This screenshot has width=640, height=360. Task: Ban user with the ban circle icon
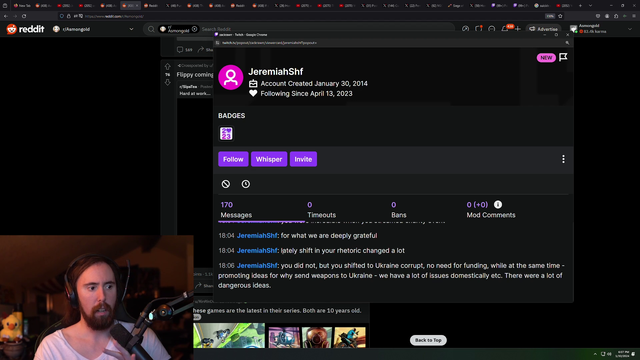226,184
